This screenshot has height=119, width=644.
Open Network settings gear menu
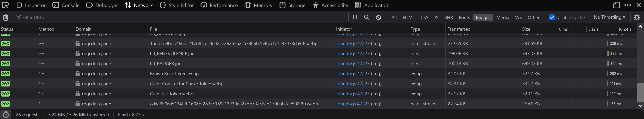coord(637,17)
